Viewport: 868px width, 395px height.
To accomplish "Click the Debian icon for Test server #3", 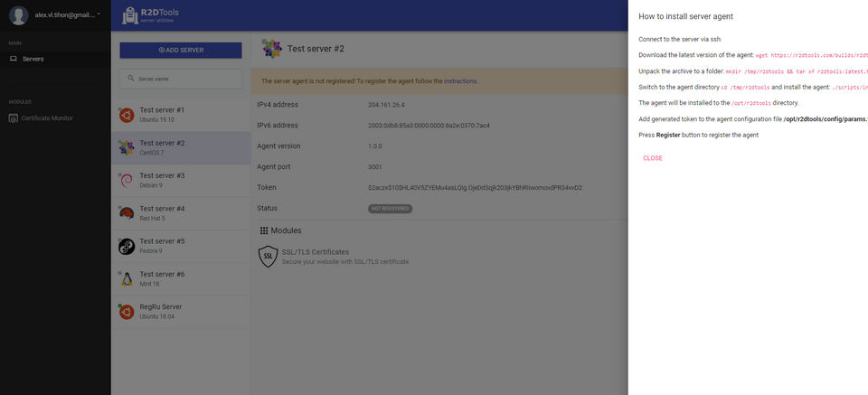I will click(x=127, y=180).
